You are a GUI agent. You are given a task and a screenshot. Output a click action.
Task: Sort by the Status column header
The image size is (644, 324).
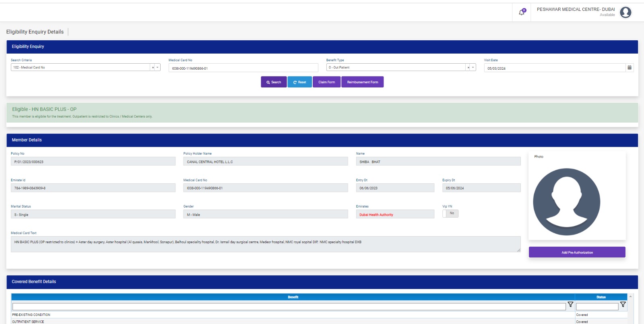[601, 297]
